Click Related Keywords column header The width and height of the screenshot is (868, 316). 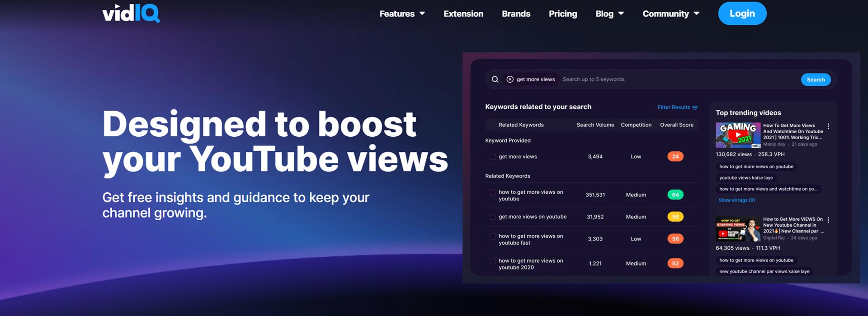(x=521, y=125)
